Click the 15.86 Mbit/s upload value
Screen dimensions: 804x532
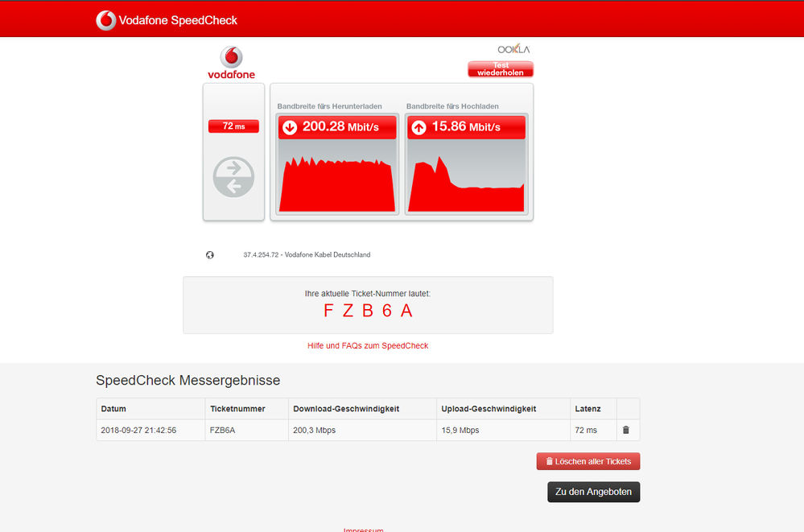point(466,126)
